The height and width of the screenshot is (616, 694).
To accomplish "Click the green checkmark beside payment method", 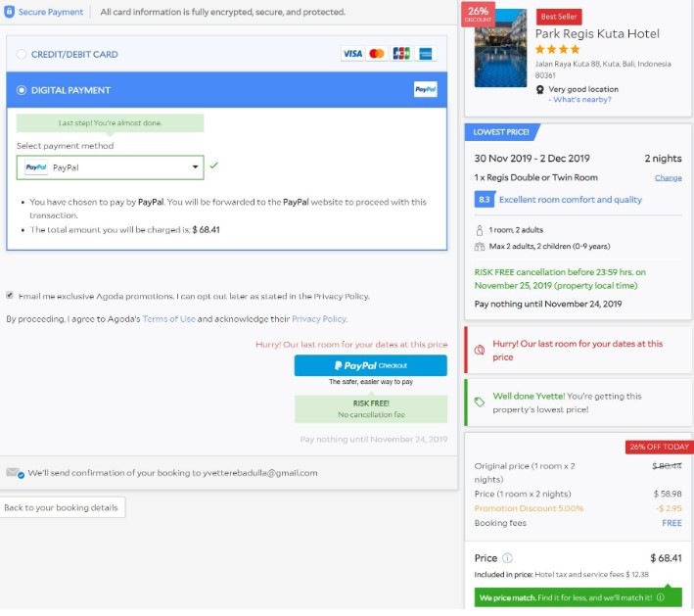I will tap(213, 166).
